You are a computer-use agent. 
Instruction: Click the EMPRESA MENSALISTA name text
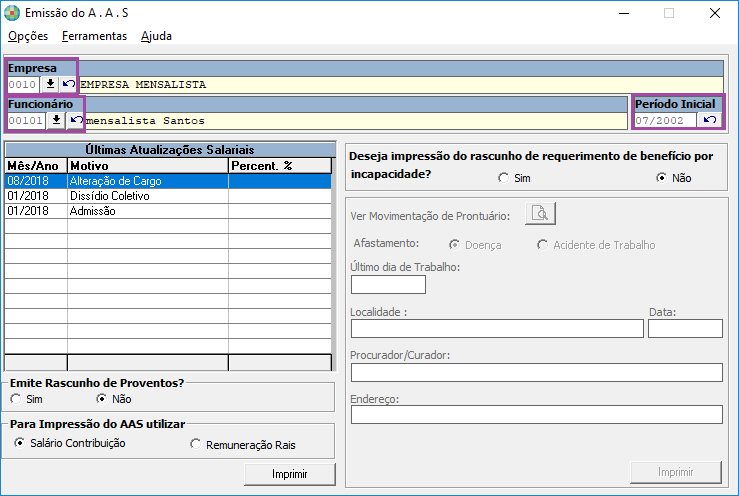coord(143,85)
